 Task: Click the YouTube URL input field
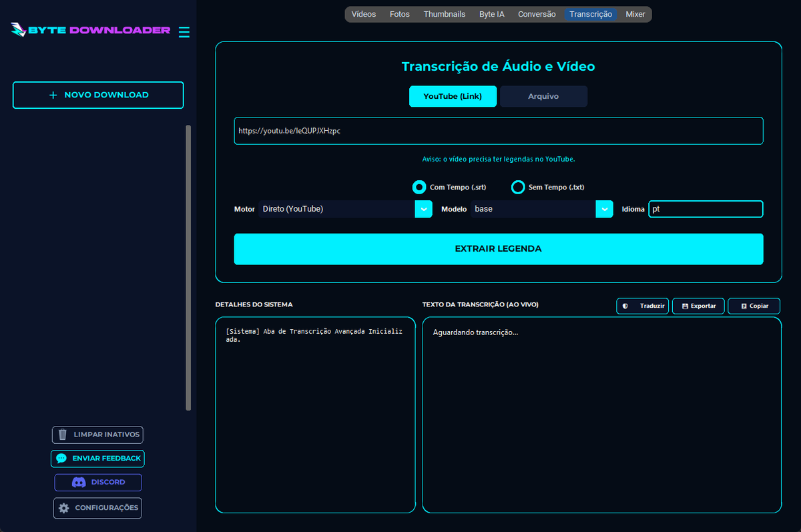[x=498, y=131]
